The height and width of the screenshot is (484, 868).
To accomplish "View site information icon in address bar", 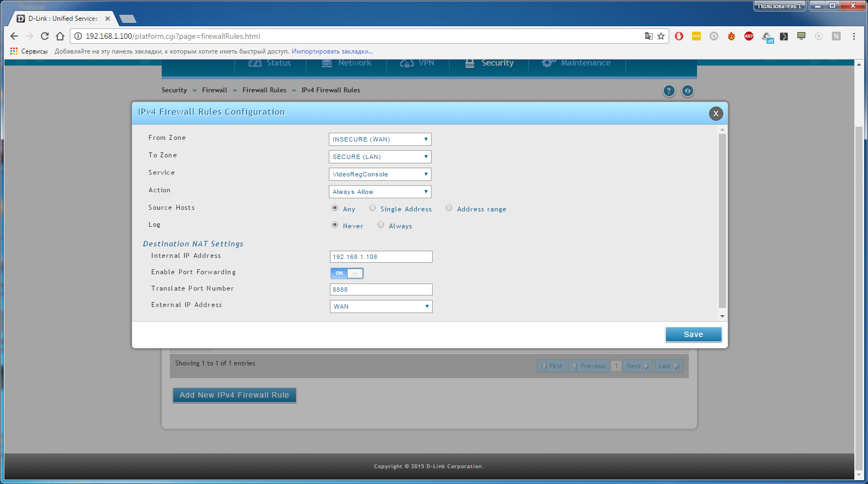I will click(78, 36).
